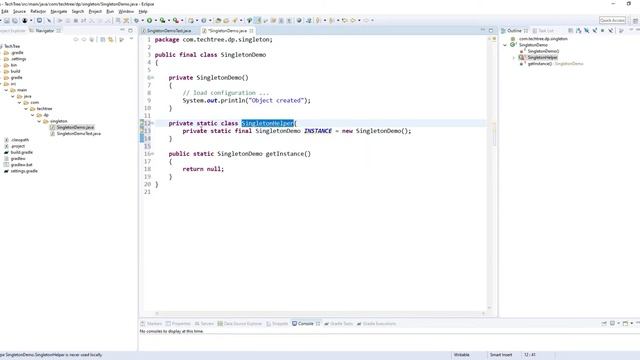This screenshot has height=360, width=640.
Task: Collapse the src folder in Navigator
Action: tap(1, 84)
